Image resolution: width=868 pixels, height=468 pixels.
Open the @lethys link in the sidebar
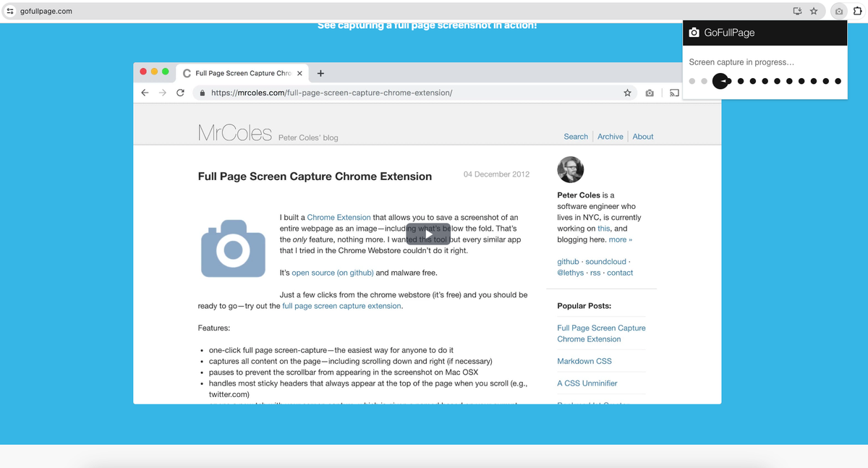click(x=571, y=273)
